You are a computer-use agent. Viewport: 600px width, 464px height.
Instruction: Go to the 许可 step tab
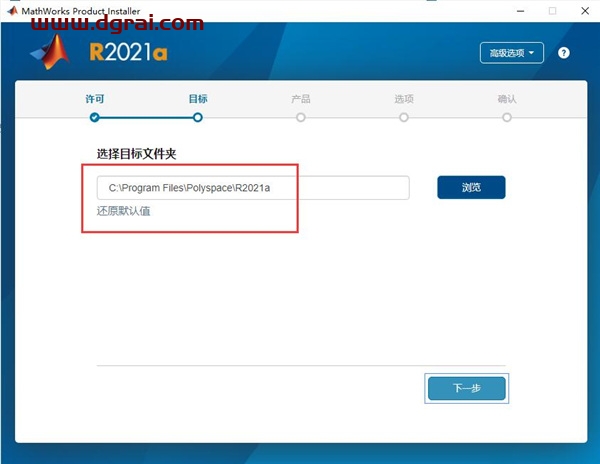(95, 99)
